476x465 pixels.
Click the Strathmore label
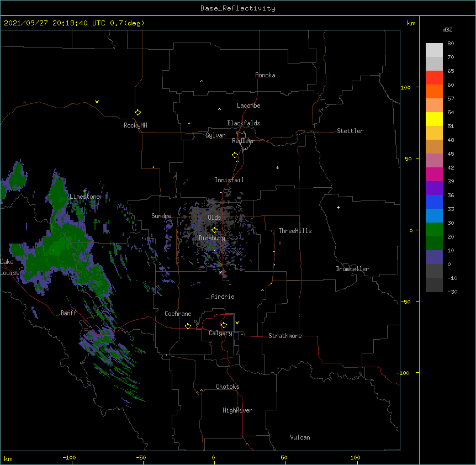click(x=285, y=336)
